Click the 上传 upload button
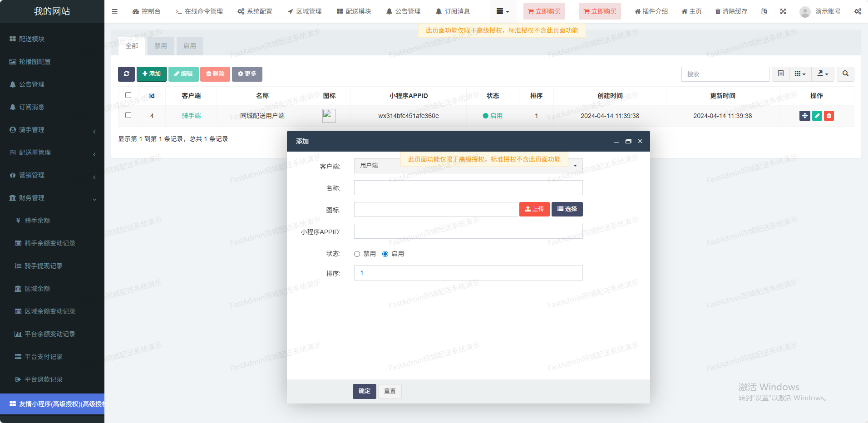This screenshot has height=423, width=868. (x=534, y=209)
